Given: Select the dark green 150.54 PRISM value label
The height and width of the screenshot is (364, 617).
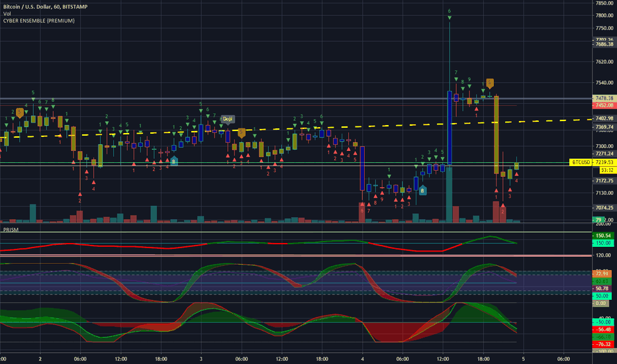Looking at the screenshot, I should (603, 236).
